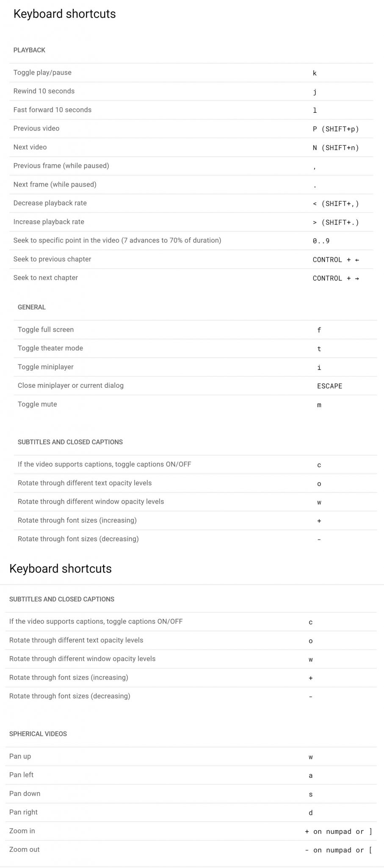Select the P (SHIFT+p) shortcut key text

tap(336, 129)
